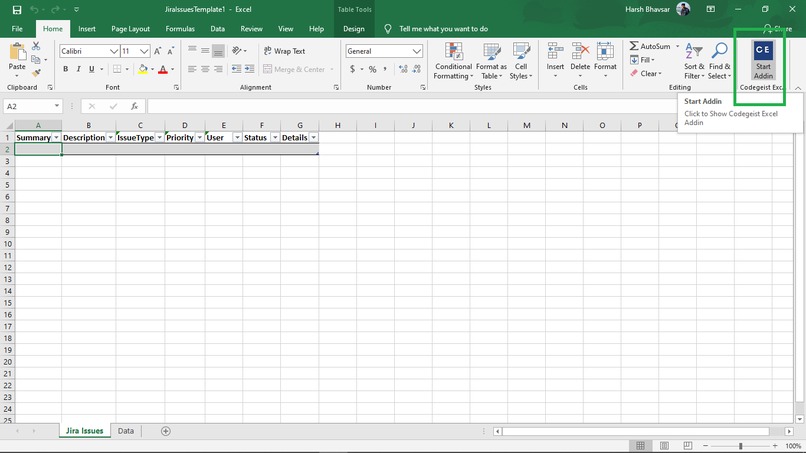Open Sort & Filter menu

pyautogui.click(x=694, y=61)
